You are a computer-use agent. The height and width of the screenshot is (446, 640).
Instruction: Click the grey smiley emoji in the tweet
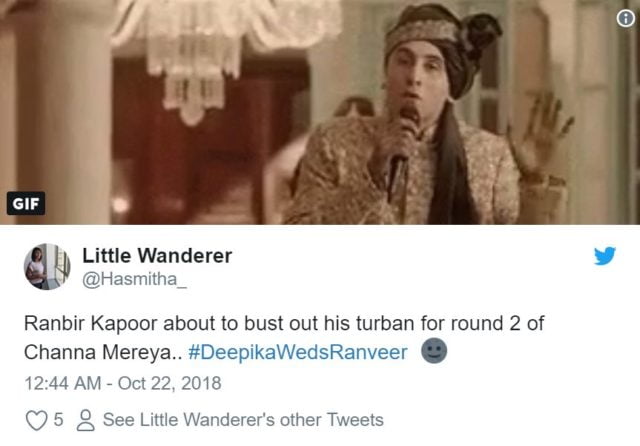[434, 351]
